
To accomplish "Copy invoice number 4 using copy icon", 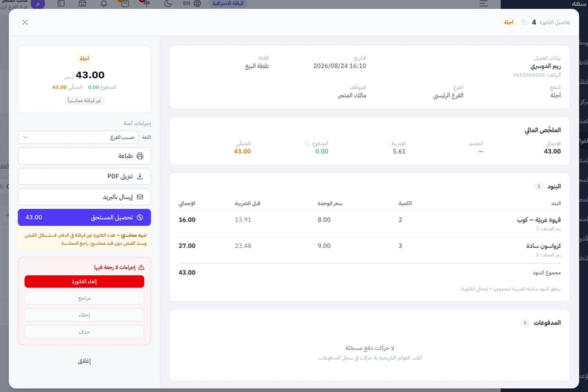I will (524, 23).
